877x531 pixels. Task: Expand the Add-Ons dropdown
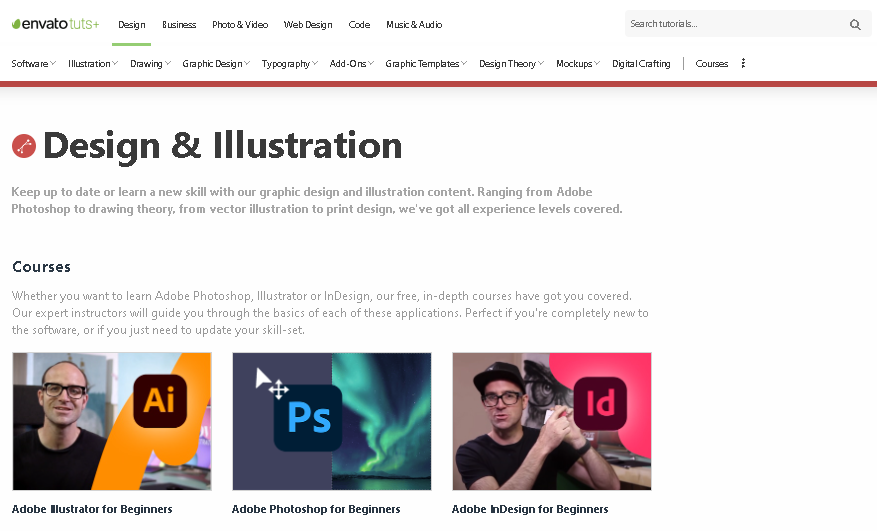click(352, 64)
